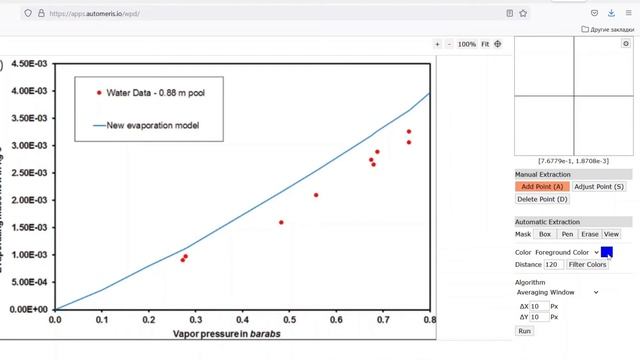Image resolution: width=640 pixels, height=360 pixels.
Task: Toggle the crosshair icon beside Fit
Action: tap(498, 44)
